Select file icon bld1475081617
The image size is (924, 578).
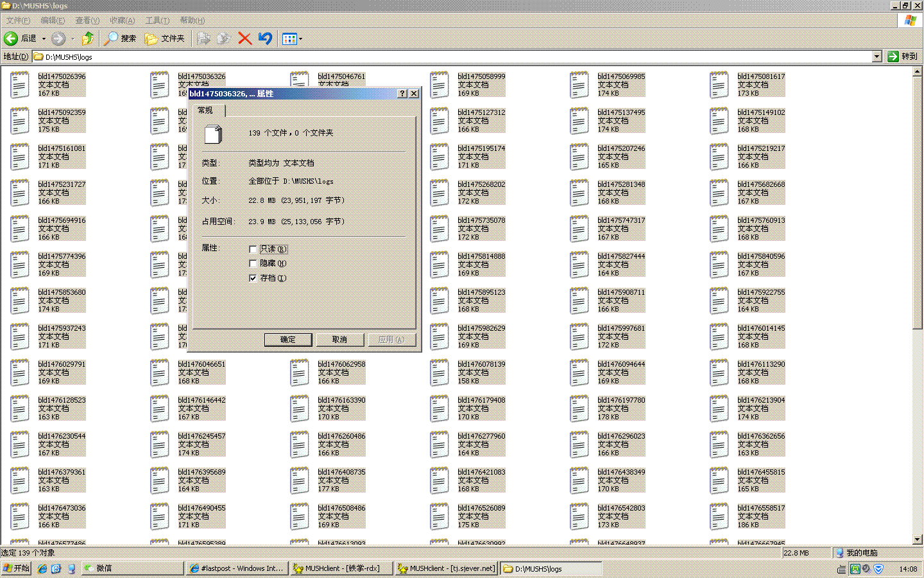(x=719, y=85)
